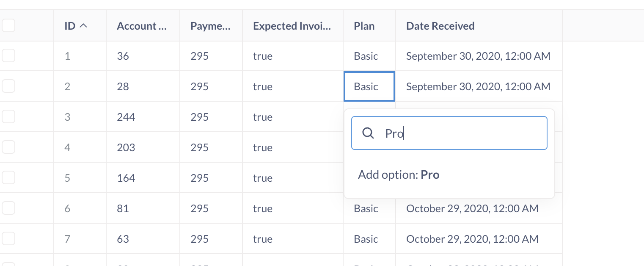The width and height of the screenshot is (644, 266).
Task: Open the Plan dropdown on row 2
Action: (369, 86)
